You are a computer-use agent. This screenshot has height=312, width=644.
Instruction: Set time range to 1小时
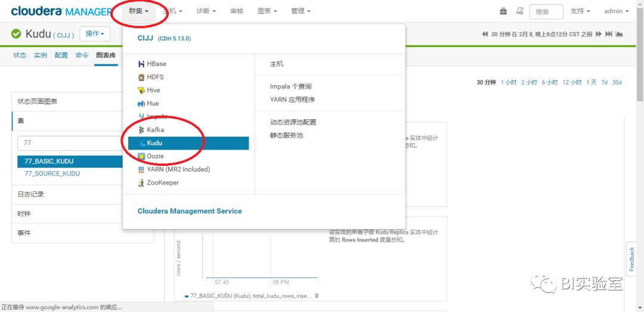click(x=509, y=82)
